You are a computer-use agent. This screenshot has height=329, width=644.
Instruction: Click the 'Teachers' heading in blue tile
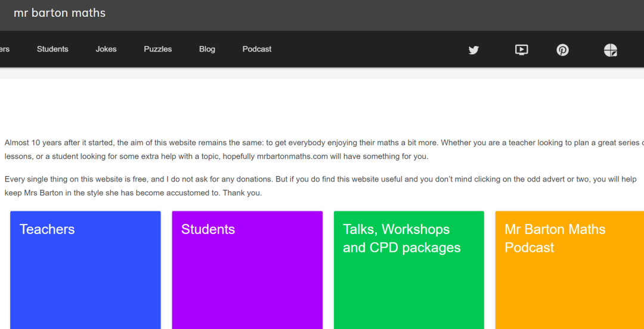47,229
